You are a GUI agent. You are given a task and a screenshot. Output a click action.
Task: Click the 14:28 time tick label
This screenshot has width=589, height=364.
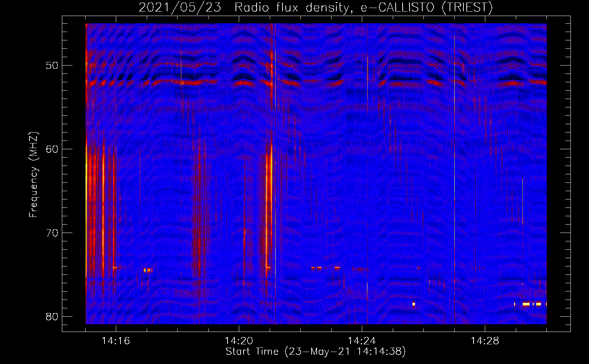point(485,341)
